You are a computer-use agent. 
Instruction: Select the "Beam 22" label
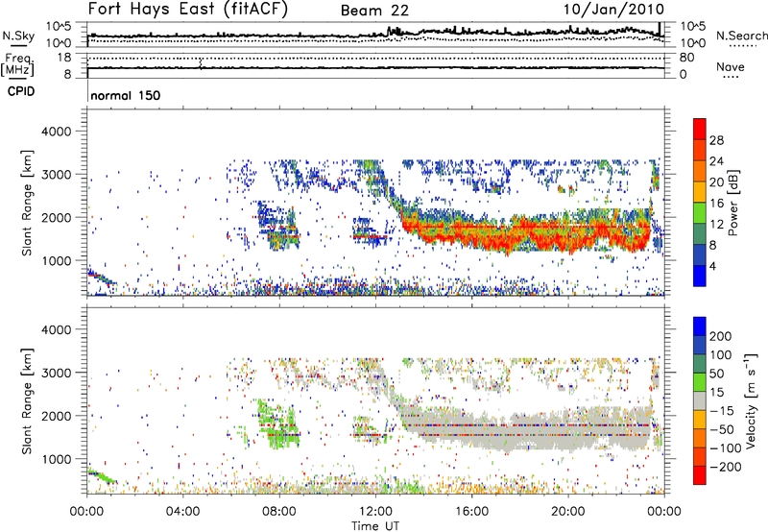pos(374,11)
